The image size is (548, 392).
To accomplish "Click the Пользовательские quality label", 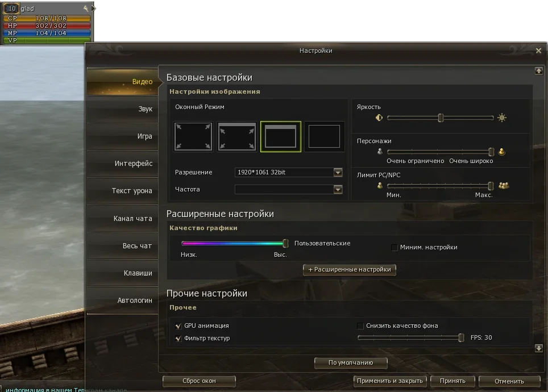I will click(322, 243).
